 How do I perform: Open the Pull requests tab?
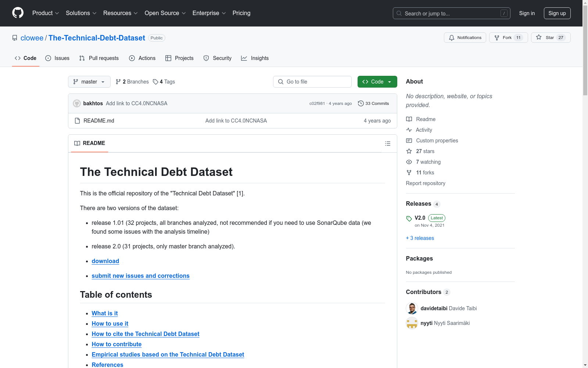pyautogui.click(x=99, y=58)
